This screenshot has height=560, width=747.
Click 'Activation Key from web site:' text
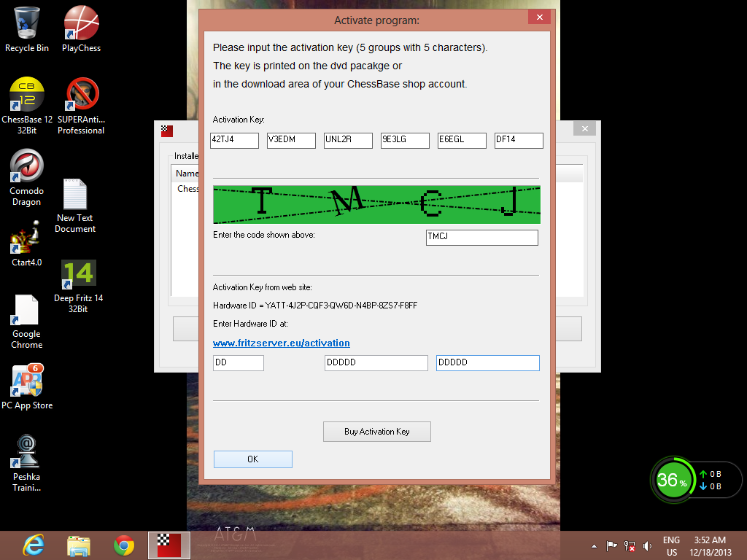pyautogui.click(x=262, y=287)
